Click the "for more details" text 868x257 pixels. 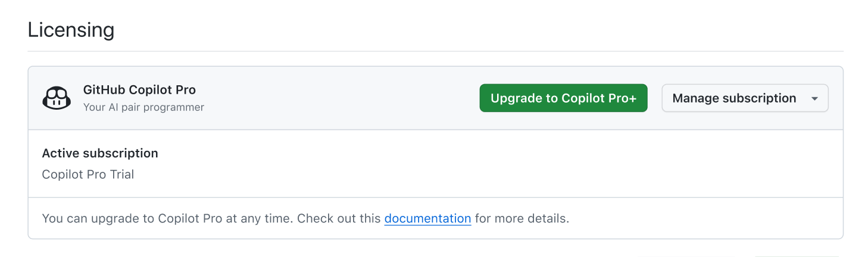522,218
